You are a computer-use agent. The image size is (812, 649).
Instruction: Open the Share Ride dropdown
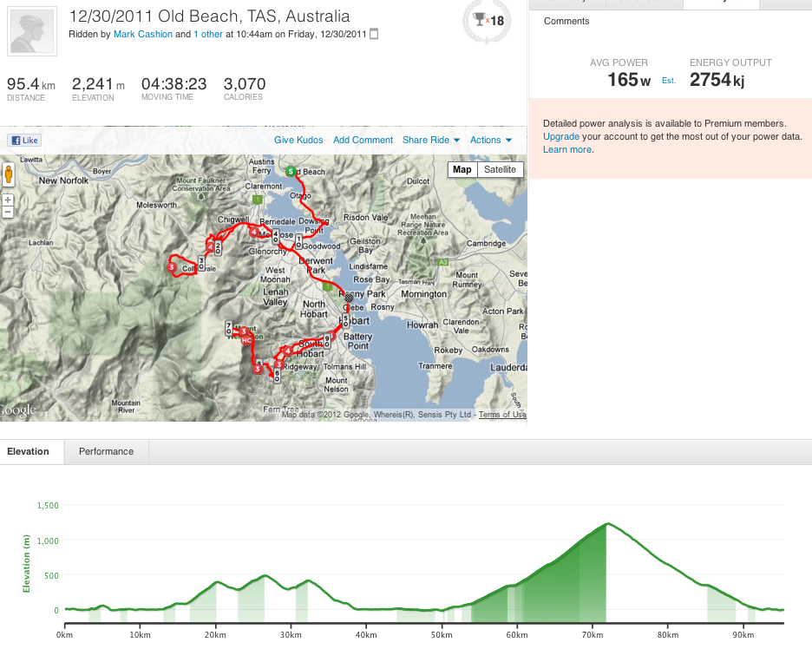430,140
